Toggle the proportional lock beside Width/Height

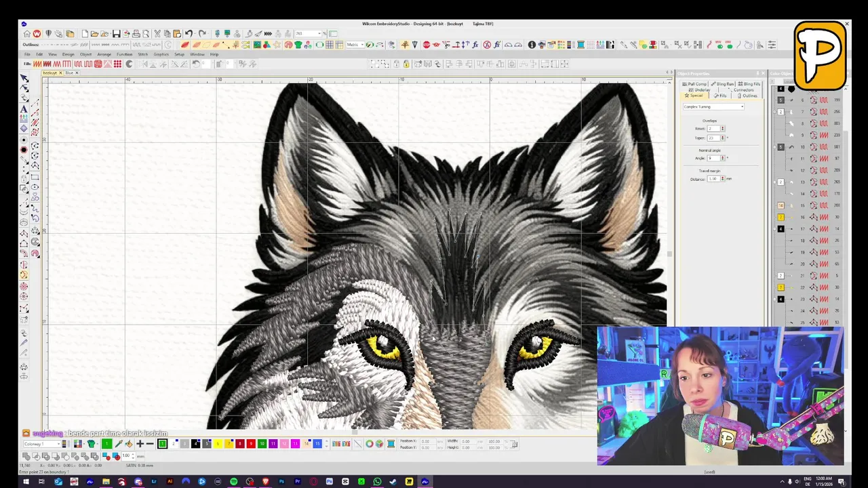[514, 444]
